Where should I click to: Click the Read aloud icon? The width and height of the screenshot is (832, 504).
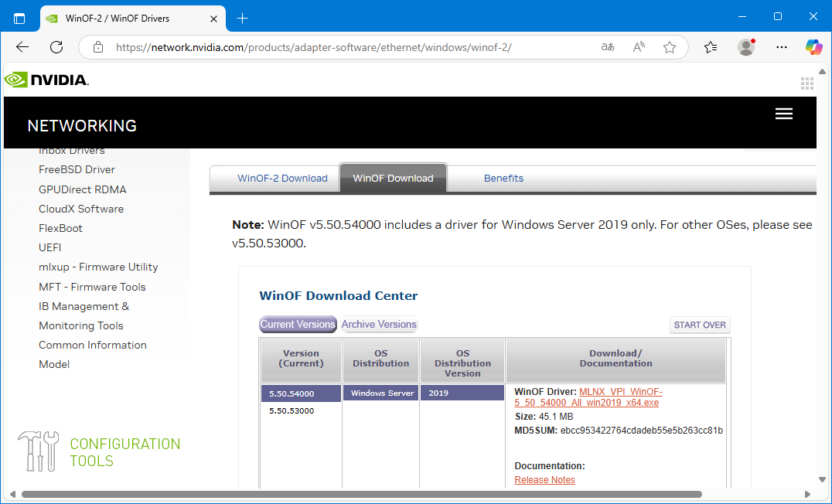639,47
